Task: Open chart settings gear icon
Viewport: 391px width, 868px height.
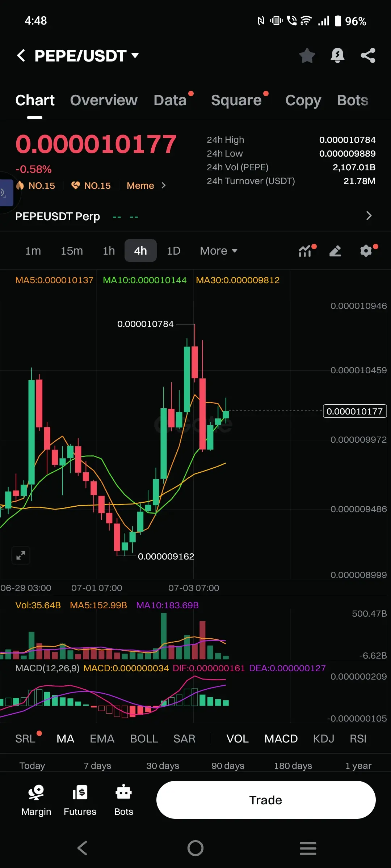Action: click(366, 251)
